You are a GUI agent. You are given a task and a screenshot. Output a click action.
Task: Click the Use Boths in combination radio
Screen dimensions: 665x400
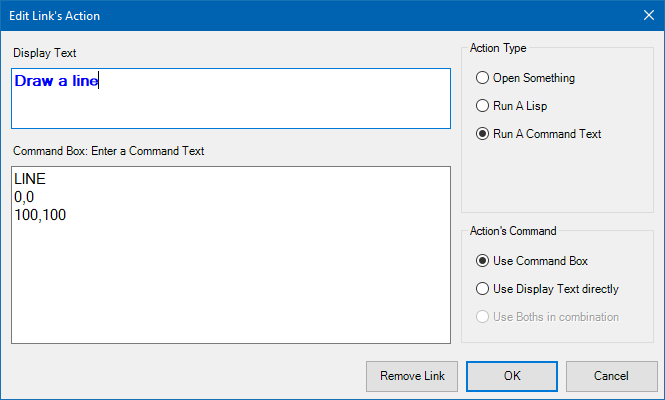click(484, 317)
